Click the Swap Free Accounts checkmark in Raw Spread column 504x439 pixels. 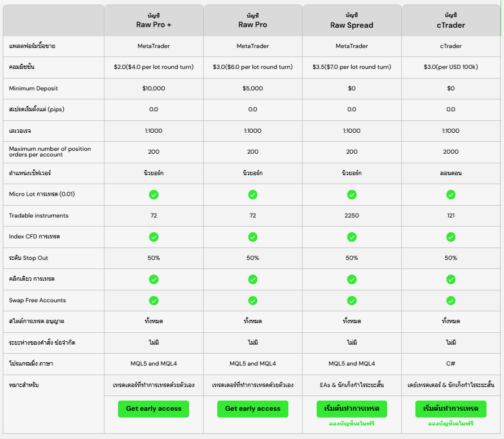tap(352, 300)
